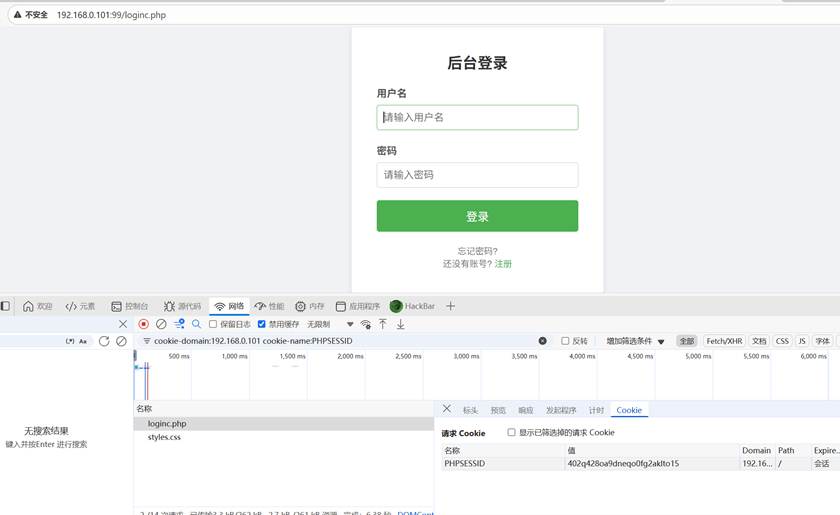The width and height of the screenshot is (840, 515).
Task: Click the green 登录 login button
Action: coord(477,216)
